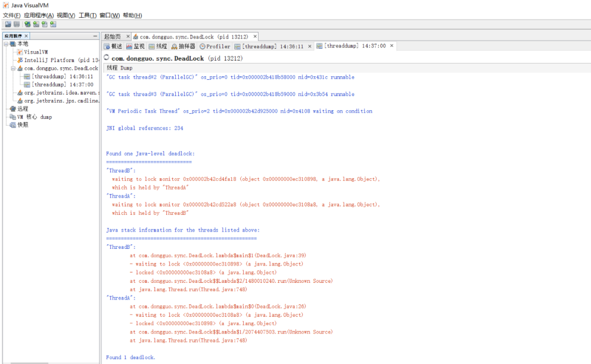Click the snapshots icon beside 快照

pos(13,125)
